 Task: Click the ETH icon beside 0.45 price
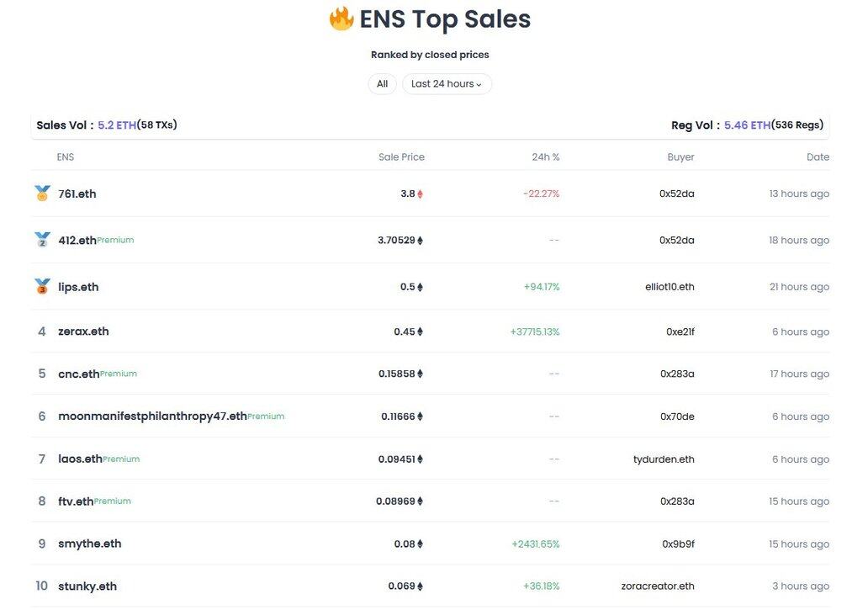point(421,332)
